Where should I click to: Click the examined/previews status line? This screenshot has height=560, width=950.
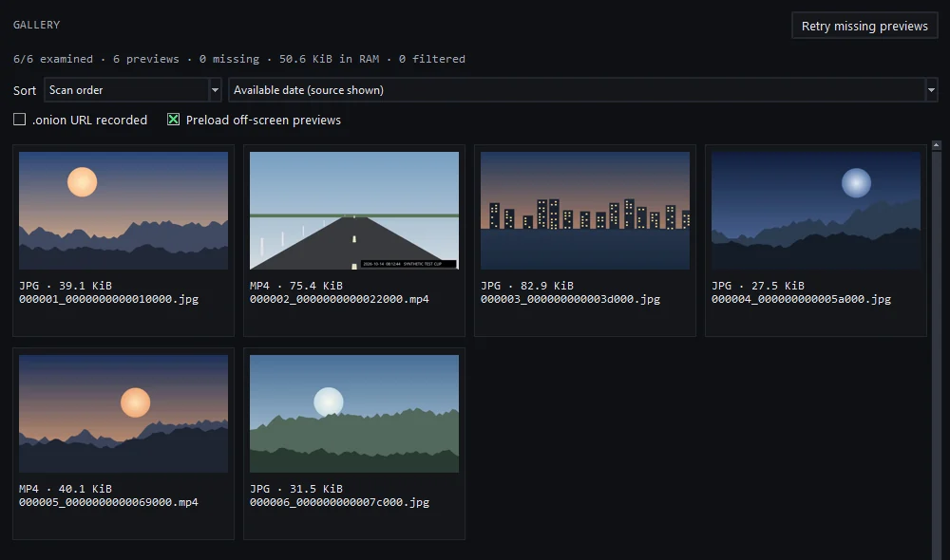(239, 59)
